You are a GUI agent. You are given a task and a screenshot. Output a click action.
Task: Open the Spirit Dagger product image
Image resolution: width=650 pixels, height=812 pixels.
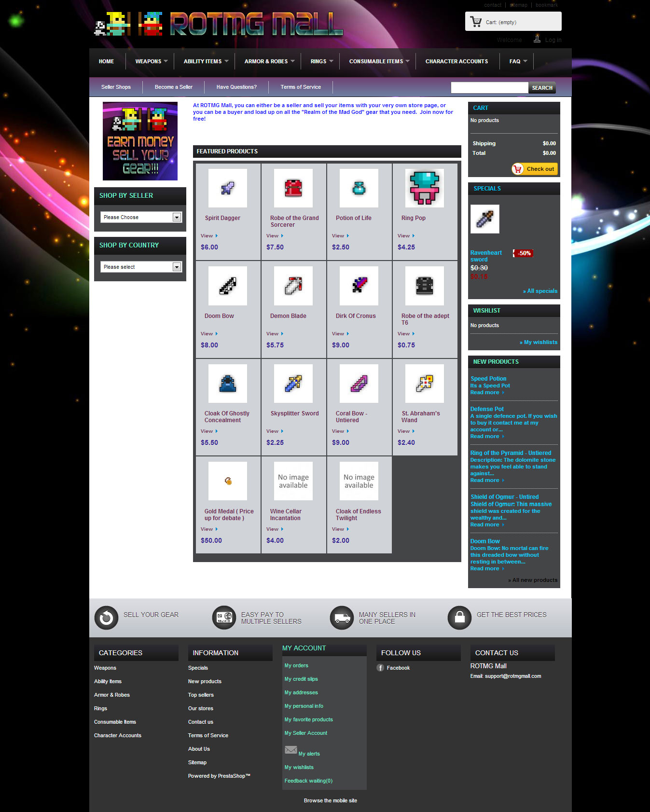(x=227, y=188)
